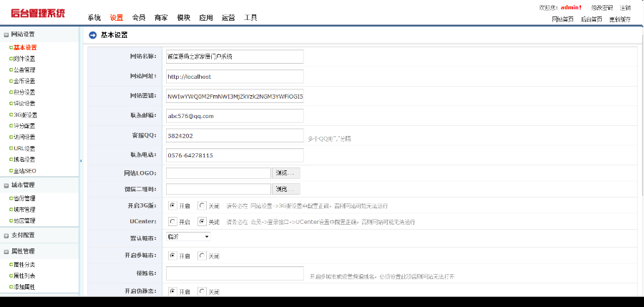
Task: Open the 系统 top menu
Action: click(94, 18)
